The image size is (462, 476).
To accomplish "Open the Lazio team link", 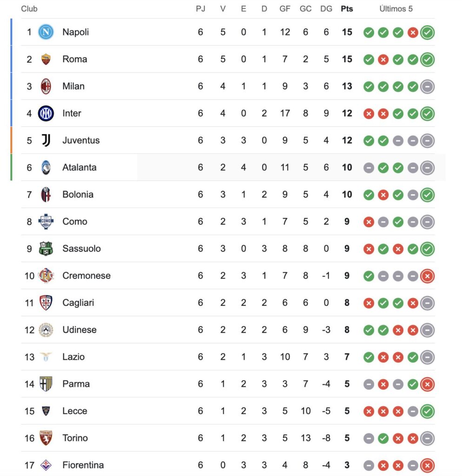I will click(73, 357).
